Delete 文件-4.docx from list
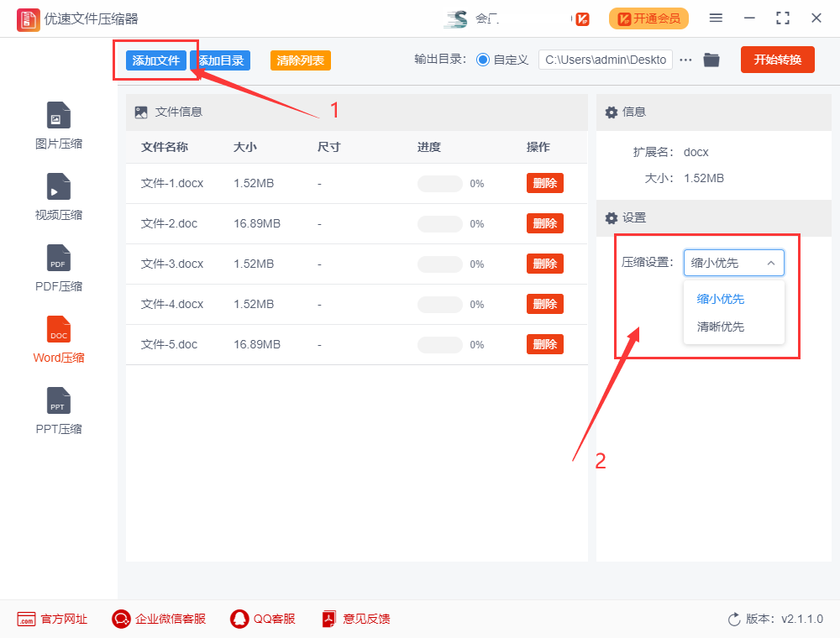This screenshot has width=840, height=638. (545, 304)
